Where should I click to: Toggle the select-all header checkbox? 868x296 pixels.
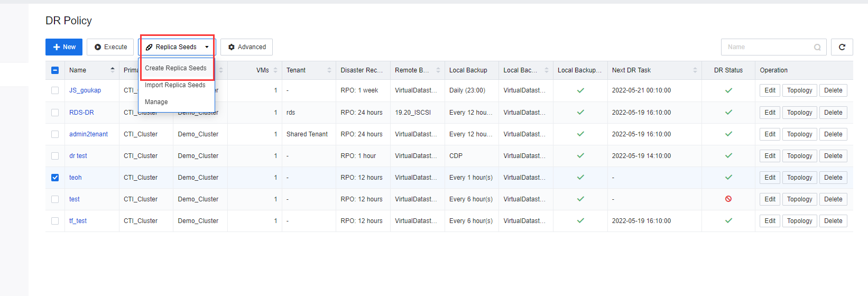55,70
